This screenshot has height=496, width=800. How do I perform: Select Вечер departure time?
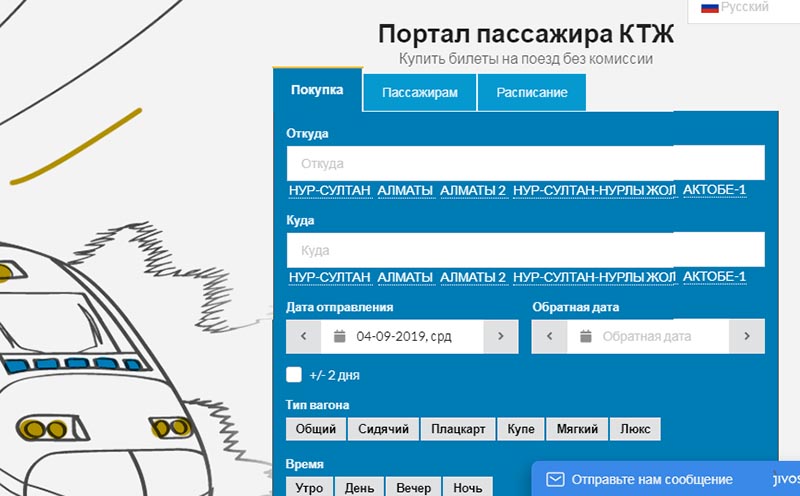click(413, 487)
